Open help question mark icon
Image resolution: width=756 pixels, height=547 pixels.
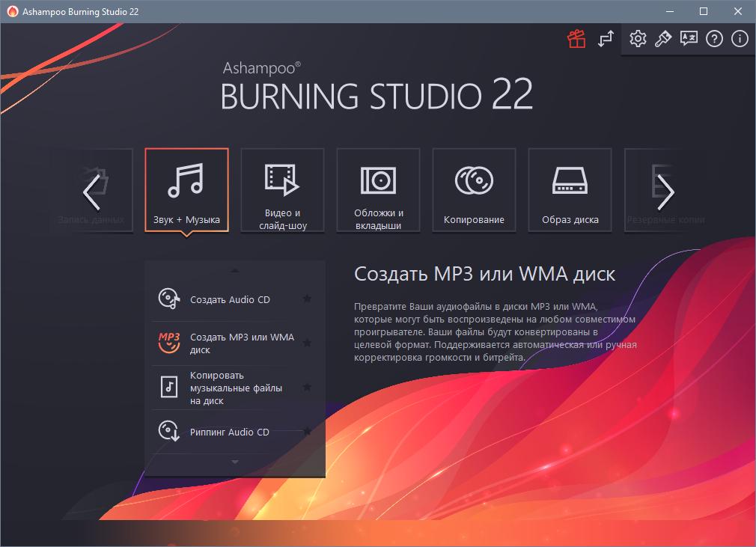(x=714, y=39)
